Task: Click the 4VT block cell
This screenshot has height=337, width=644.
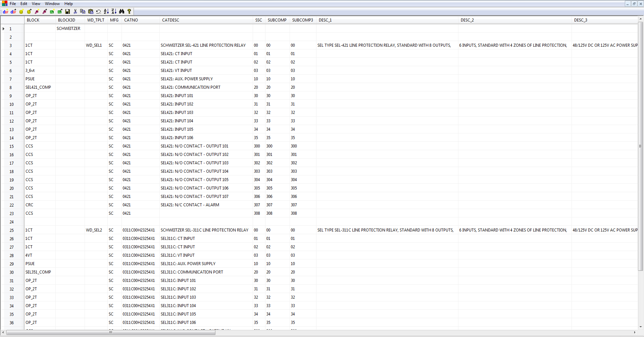Action: (x=40, y=255)
